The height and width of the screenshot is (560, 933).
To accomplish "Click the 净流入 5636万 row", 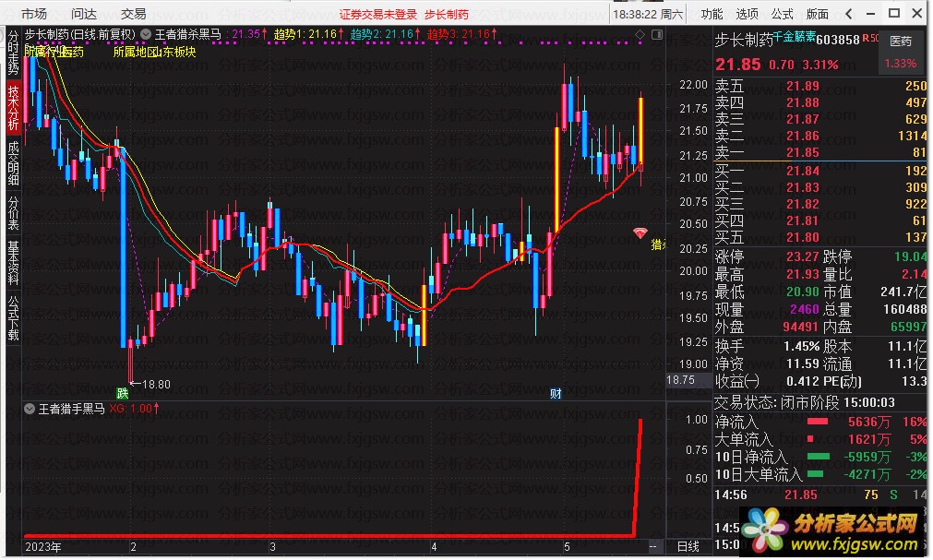I will point(820,423).
